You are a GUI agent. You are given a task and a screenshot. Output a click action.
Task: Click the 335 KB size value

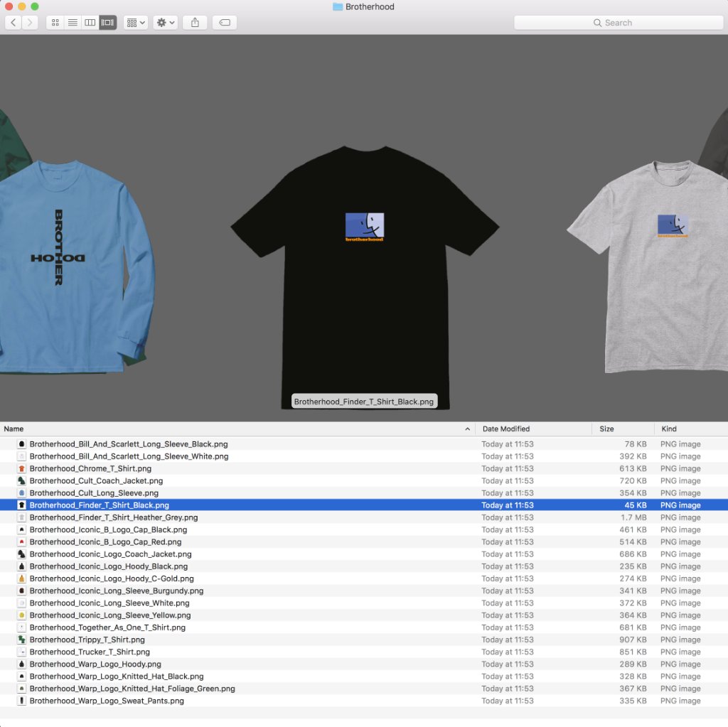pyautogui.click(x=633, y=701)
